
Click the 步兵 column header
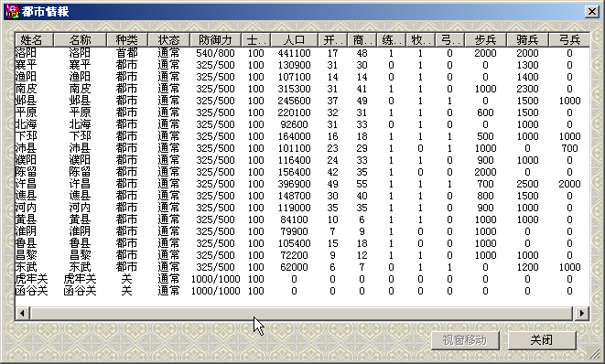pos(485,39)
